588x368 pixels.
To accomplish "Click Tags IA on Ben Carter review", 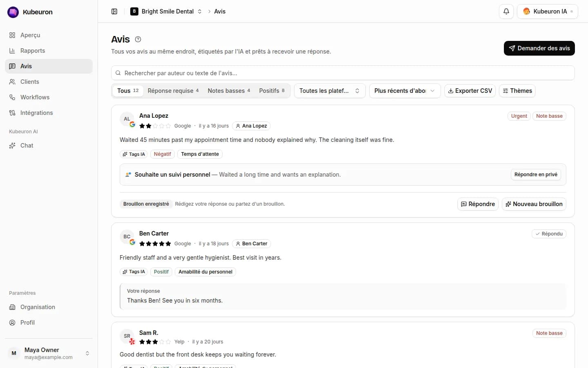I will tap(134, 272).
